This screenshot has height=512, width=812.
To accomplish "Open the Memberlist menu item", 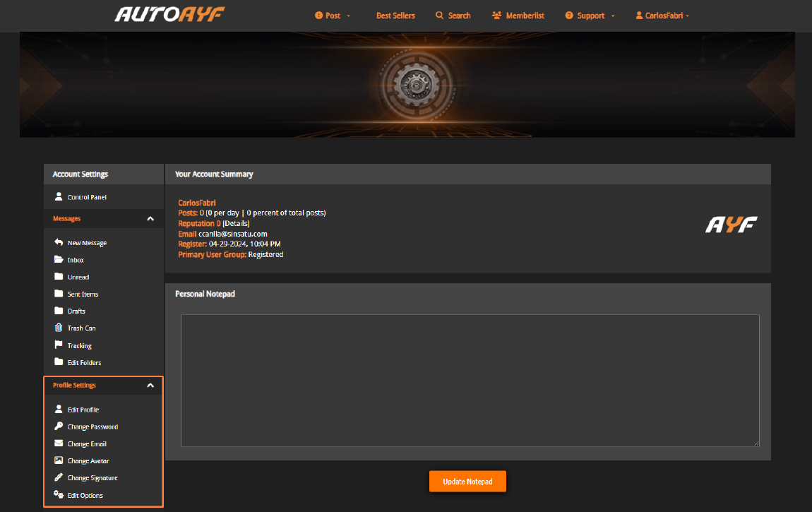I will [x=518, y=16].
